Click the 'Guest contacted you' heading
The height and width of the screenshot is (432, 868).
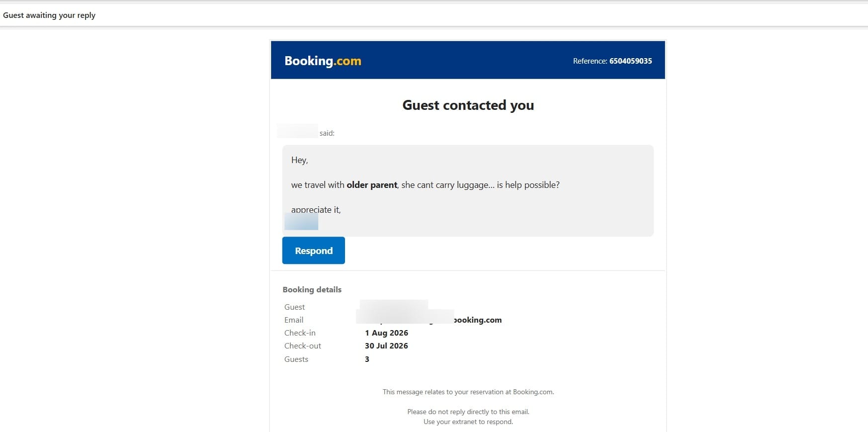(x=468, y=105)
